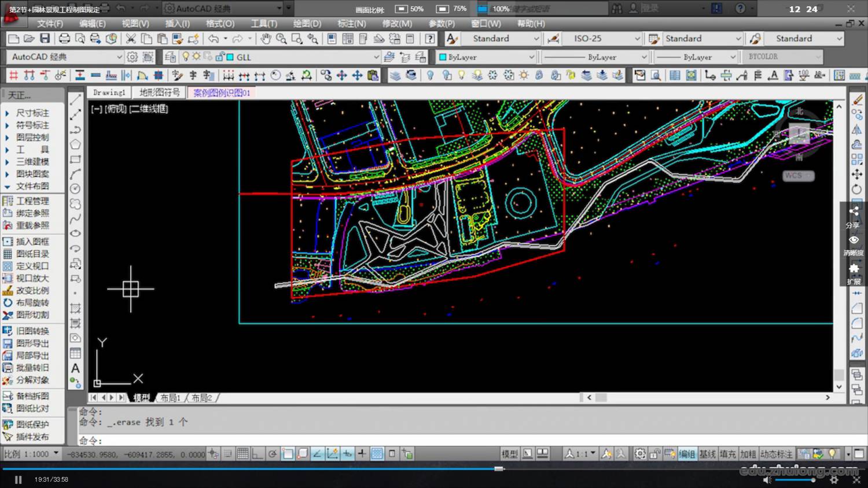
Task: Toggle Lineweight display in status bar
Action: tap(362, 454)
